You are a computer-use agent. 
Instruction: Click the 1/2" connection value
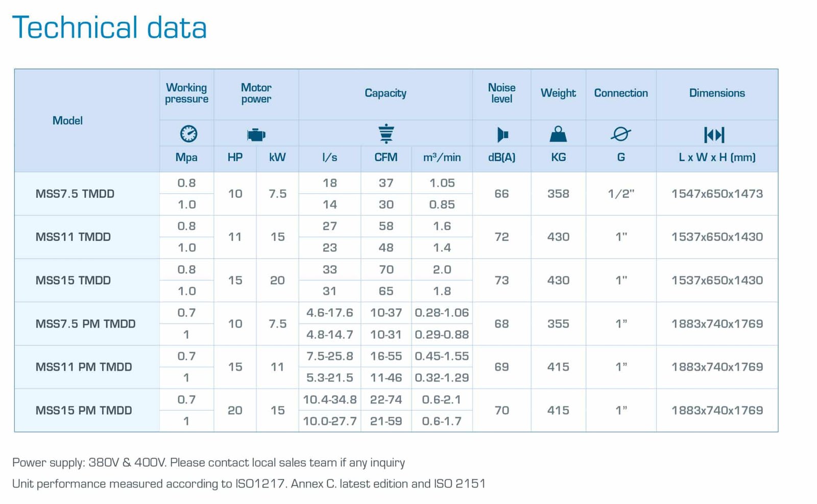(x=621, y=194)
